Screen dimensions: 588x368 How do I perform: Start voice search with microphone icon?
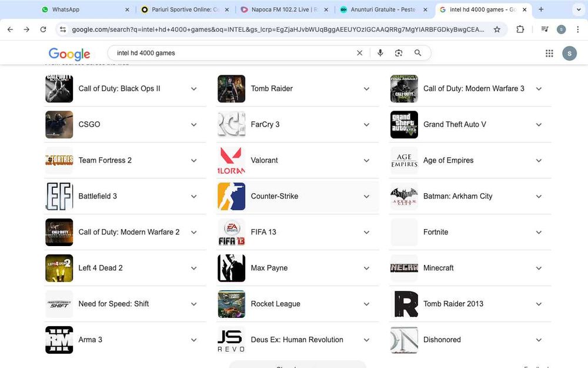pos(380,53)
